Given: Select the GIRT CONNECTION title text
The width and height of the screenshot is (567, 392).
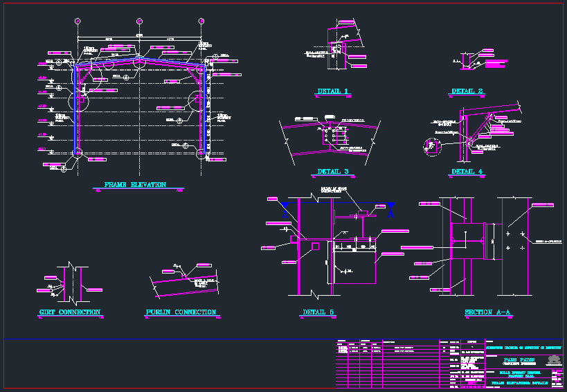Looking at the screenshot, I should coord(69,312).
